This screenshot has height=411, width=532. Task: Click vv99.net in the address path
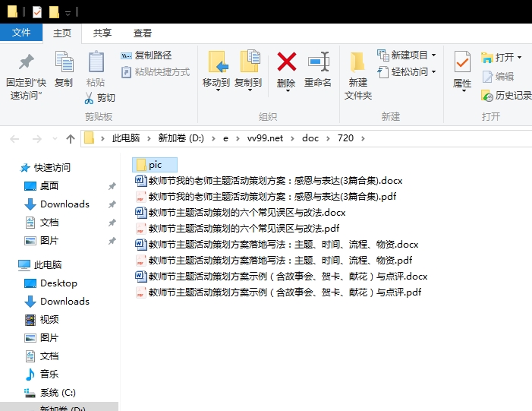[x=265, y=138]
